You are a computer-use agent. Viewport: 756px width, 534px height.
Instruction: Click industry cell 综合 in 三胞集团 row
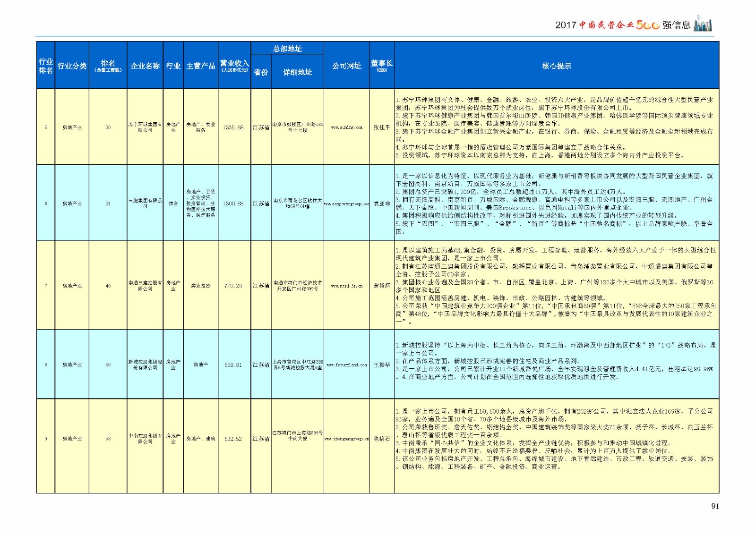click(173, 203)
